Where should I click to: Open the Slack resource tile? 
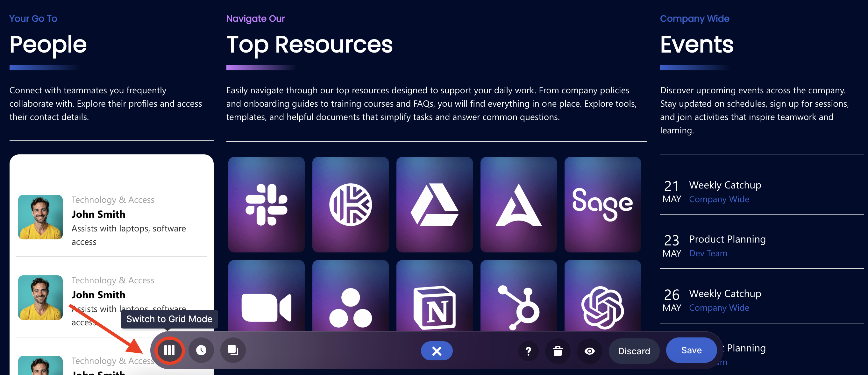click(x=266, y=204)
